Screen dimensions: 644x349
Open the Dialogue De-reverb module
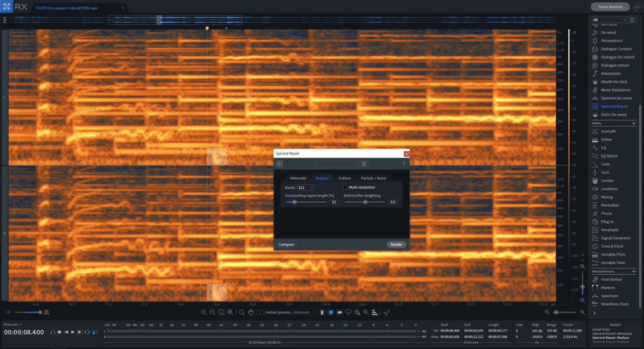pos(617,57)
